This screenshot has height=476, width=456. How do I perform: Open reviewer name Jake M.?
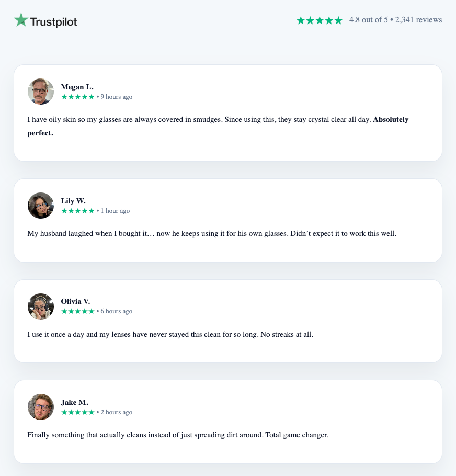coord(74,402)
